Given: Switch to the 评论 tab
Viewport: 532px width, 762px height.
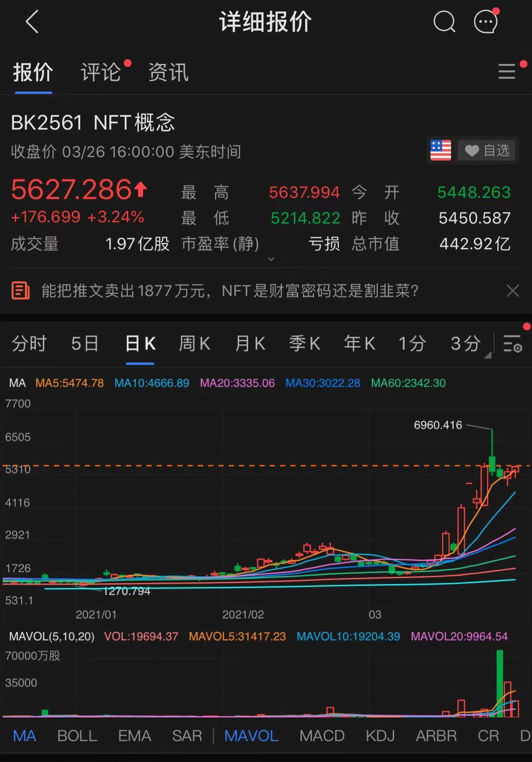Looking at the screenshot, I should (x=101, y=73).
